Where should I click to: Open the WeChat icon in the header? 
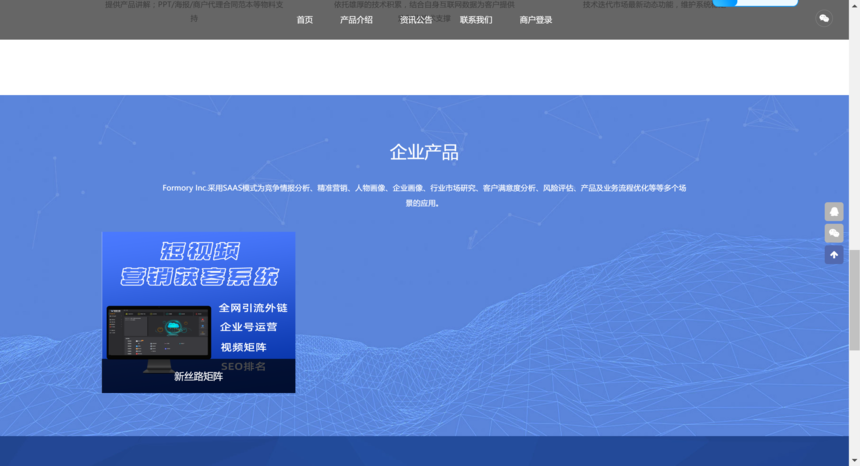click(x=823, y=19)
